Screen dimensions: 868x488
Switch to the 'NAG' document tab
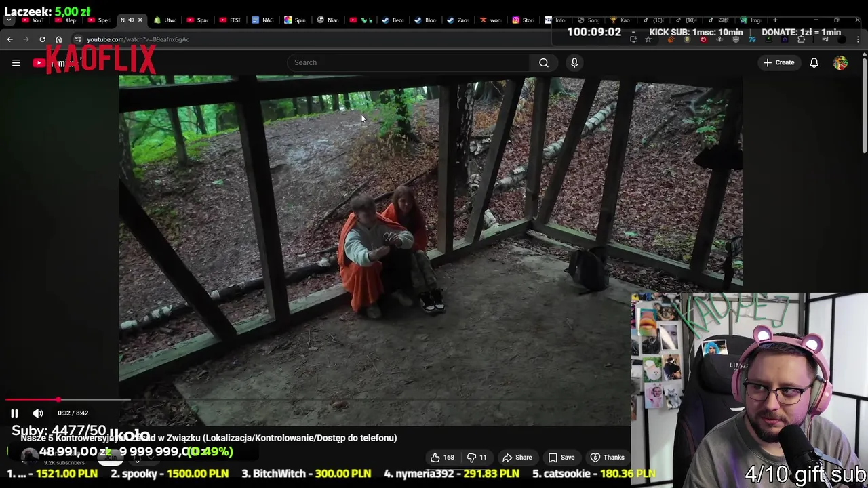(262, 20)
